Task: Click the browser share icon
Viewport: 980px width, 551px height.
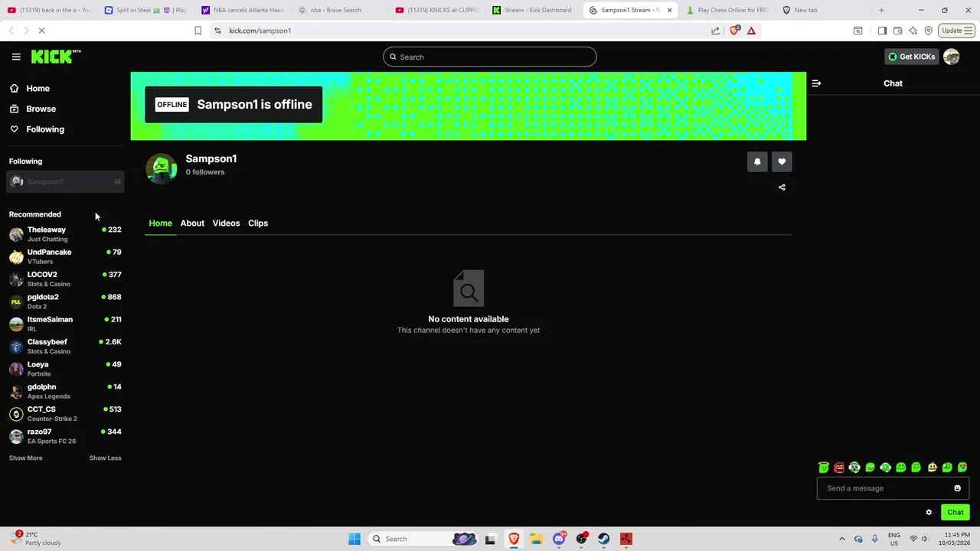Action: [715, 31]
